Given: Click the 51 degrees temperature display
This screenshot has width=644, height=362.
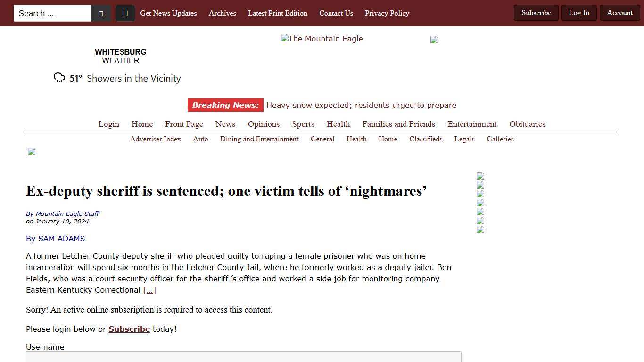Looking at the screenshot, I should [75, 78].
